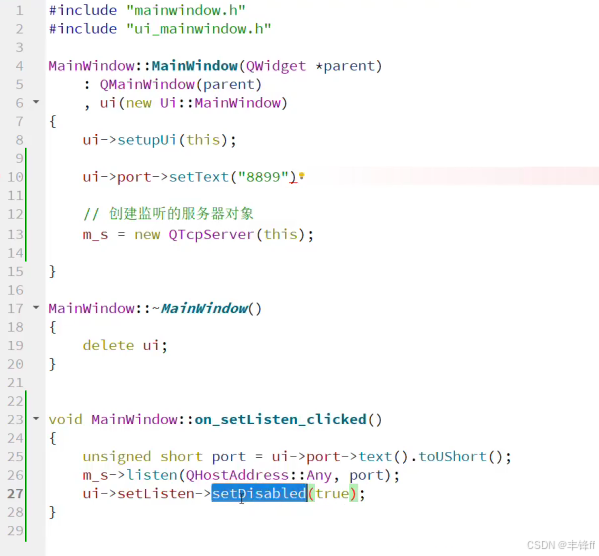Image resolution: width=599 pixels, height=556 pixels.
Task: Click the listen call on line 26
Action: point(152,475)
